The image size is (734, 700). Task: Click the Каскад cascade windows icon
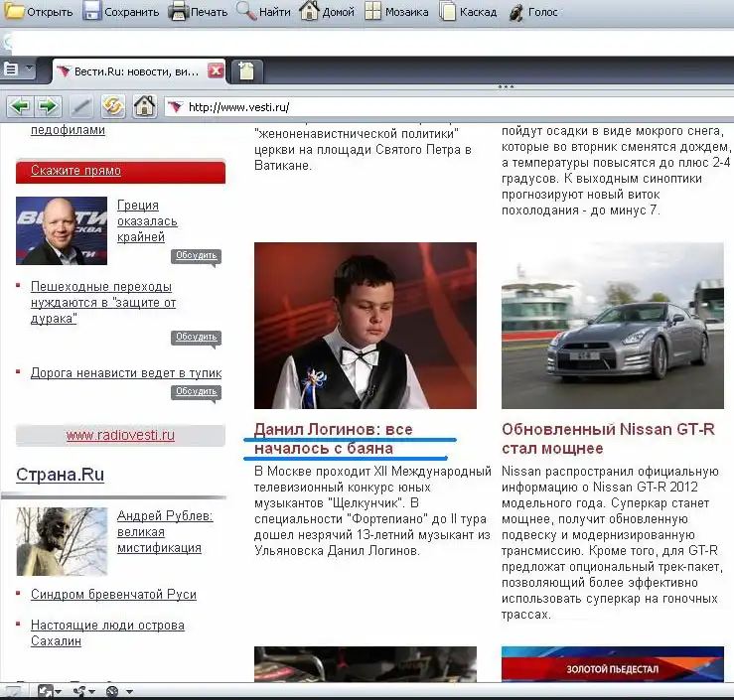[449, 12]
